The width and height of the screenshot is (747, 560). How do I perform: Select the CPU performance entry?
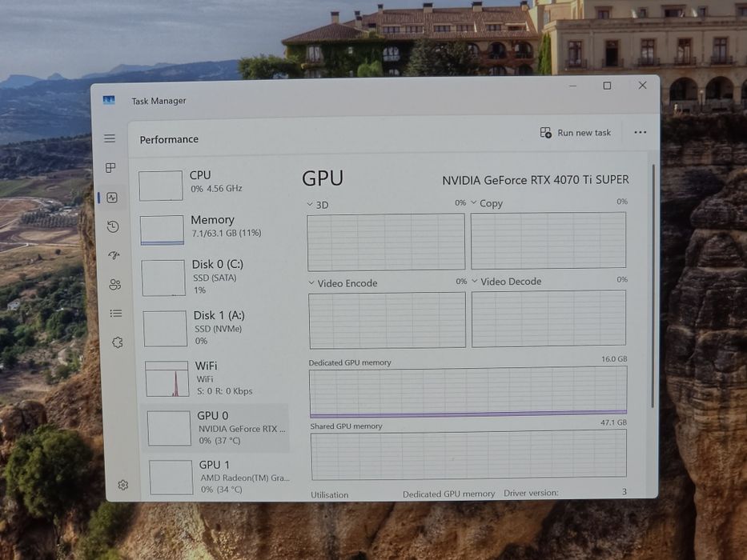pyautogui.click(x=212, y=185)
